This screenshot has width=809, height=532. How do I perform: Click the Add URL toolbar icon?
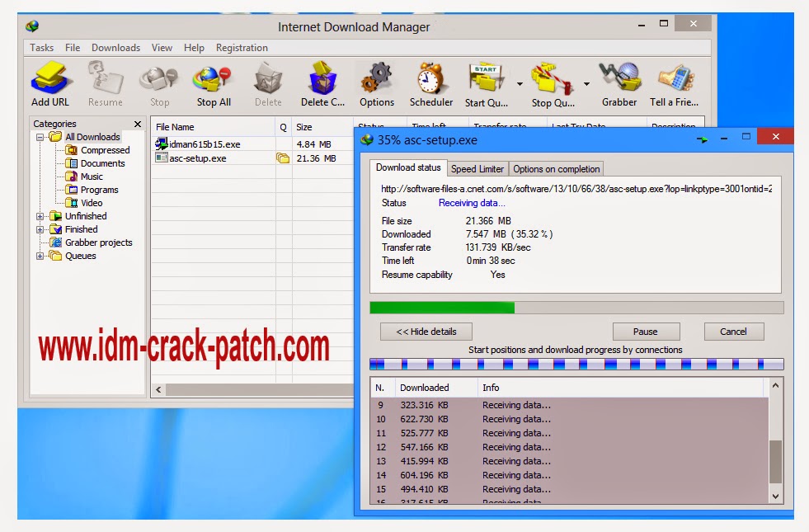pos(49,84)
